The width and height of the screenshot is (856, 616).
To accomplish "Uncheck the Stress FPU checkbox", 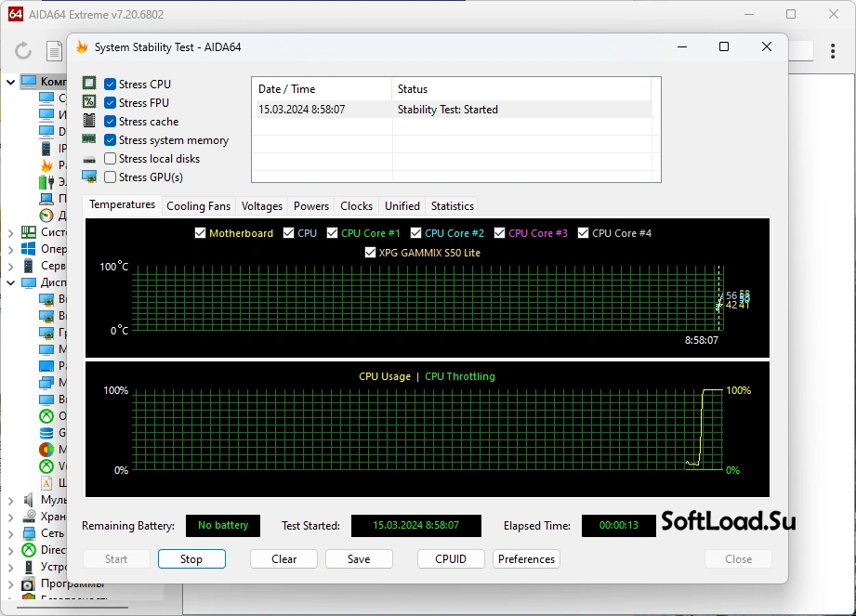I will click(x=110, y=102).
